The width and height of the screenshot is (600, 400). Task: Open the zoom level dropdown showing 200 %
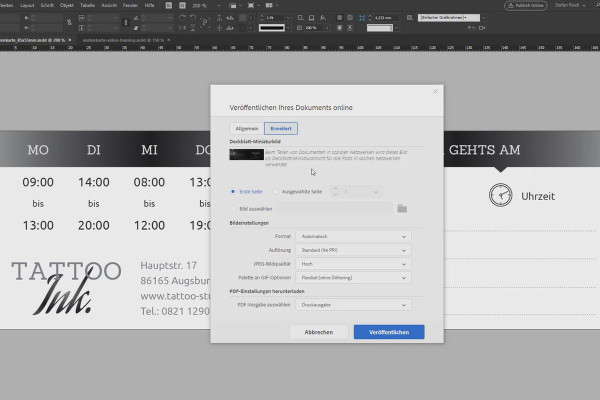[x=219, y=6]
